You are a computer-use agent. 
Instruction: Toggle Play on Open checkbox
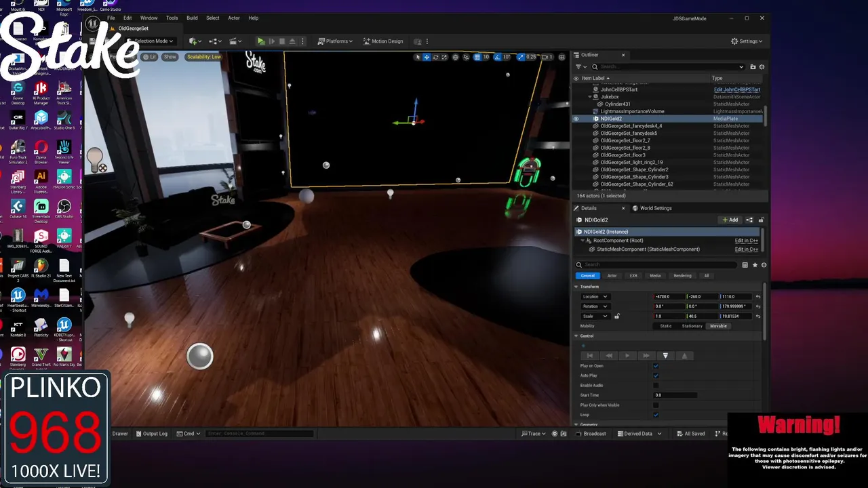(x=656, y=366)
